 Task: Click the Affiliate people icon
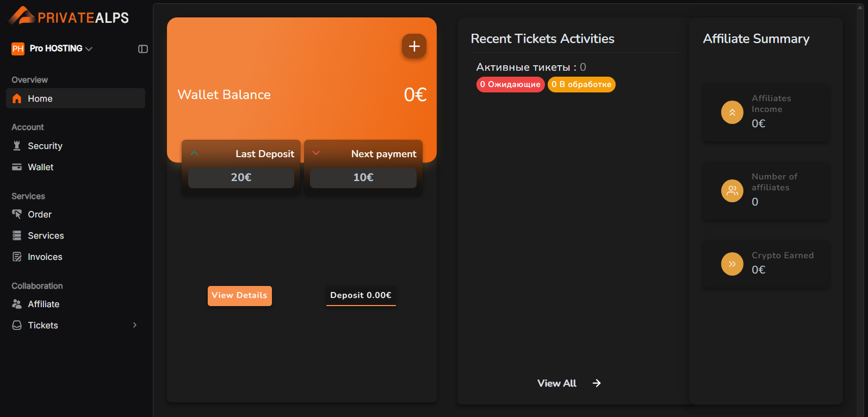17,304
